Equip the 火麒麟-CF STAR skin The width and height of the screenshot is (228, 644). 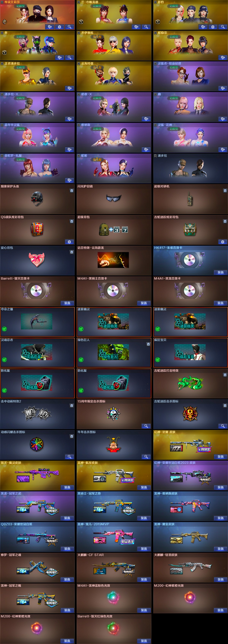pos(144,580)
